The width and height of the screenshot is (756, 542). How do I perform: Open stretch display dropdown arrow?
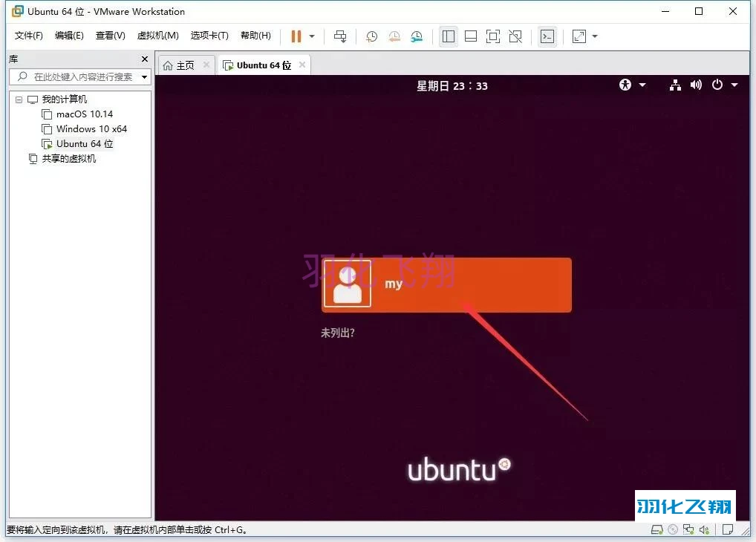(595, 36)
